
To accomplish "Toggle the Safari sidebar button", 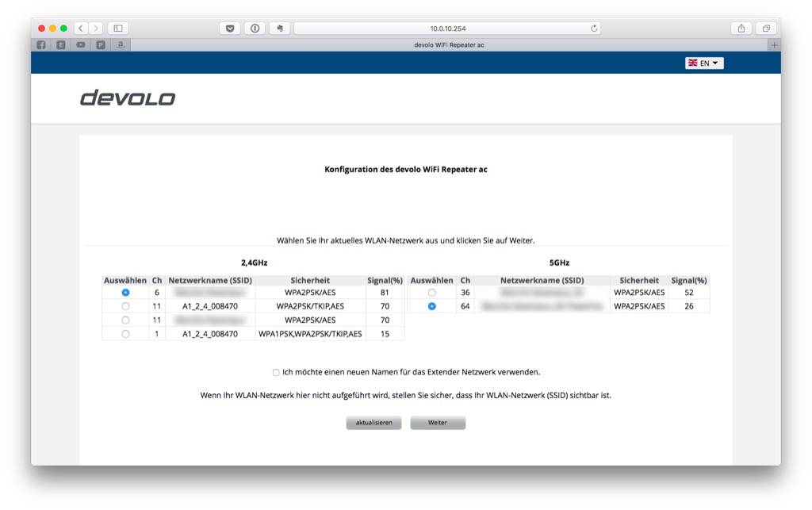I will (118, 29).
